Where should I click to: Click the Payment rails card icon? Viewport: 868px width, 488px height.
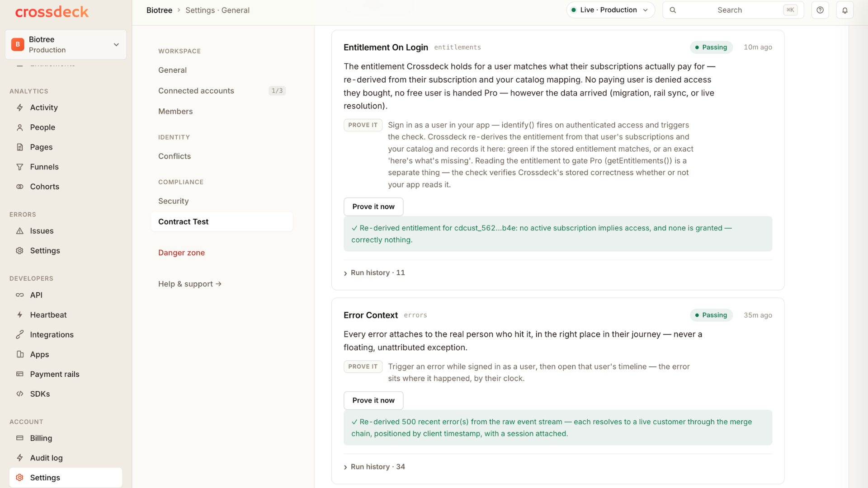20,374
